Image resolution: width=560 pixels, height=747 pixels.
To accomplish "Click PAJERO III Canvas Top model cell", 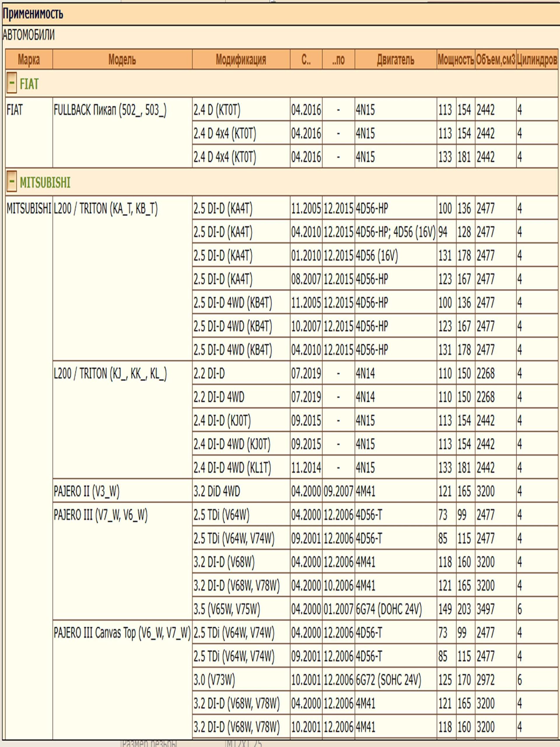I will pos(122,633).
